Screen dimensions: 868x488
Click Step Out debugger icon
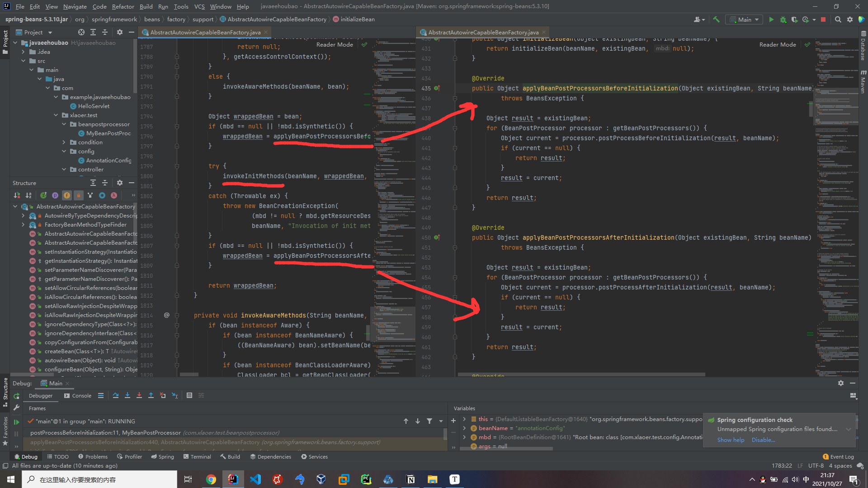tap(151, 395)
